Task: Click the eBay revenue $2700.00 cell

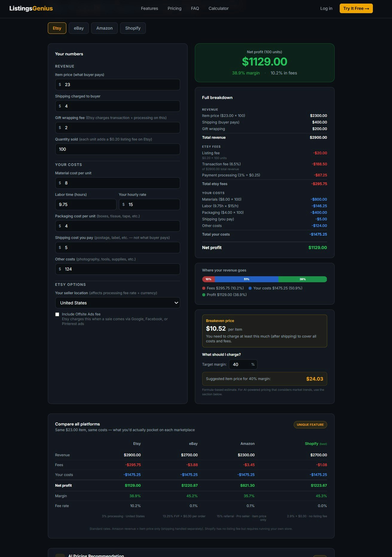Action: [x=189, y=455]
